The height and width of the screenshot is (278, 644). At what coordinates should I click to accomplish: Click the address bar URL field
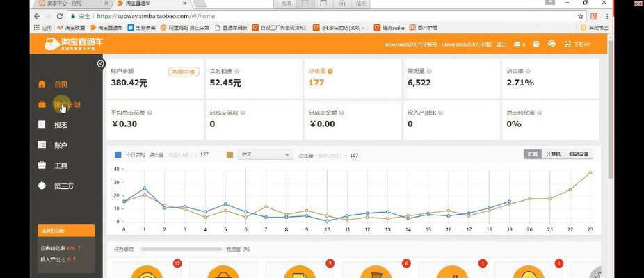[326, 17]
